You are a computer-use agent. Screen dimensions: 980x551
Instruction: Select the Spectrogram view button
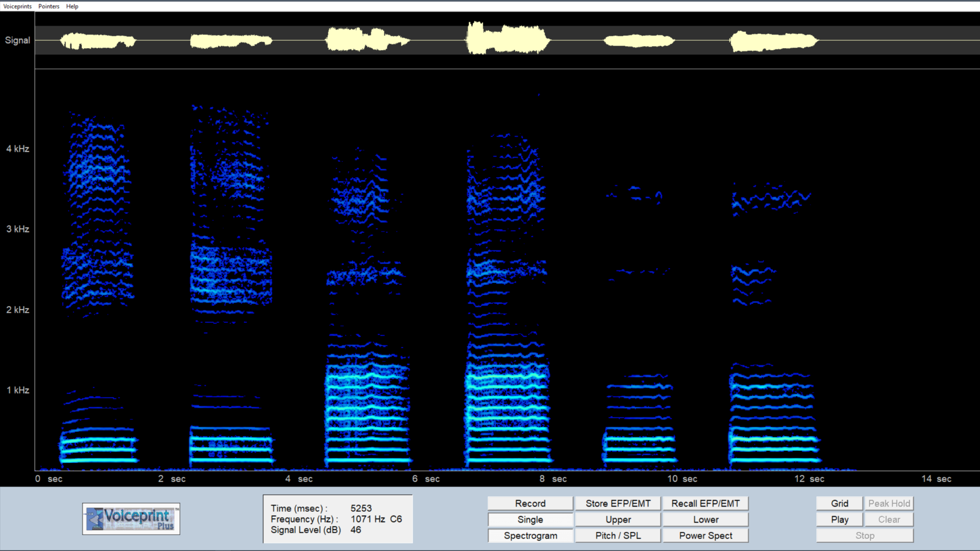(530, 536)
